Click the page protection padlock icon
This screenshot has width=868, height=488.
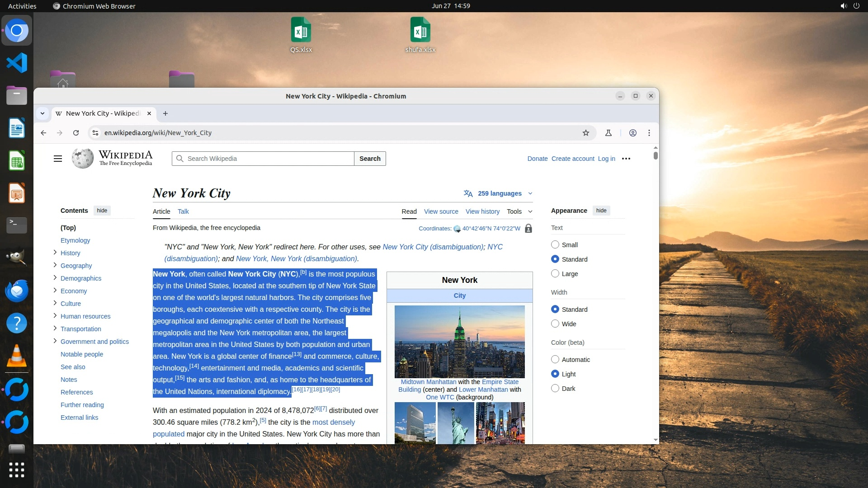(x=528, y=229)
